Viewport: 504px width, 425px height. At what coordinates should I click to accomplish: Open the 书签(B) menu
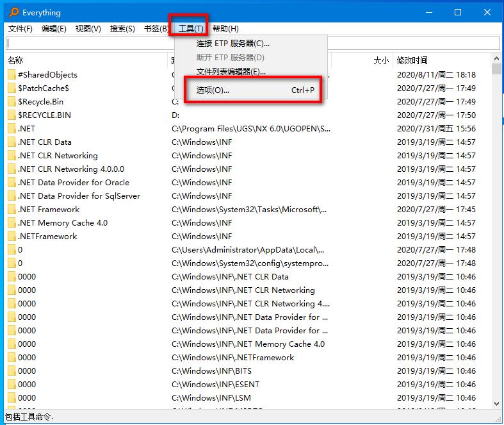click(156, 29)
